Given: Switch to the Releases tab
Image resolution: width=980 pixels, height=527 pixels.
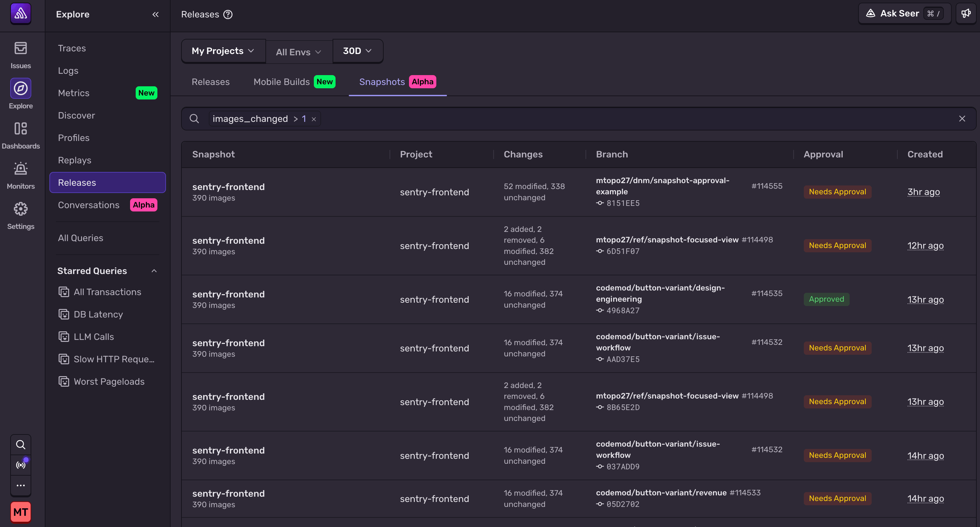Looking at the screenshot, I should tap(211, 82).
